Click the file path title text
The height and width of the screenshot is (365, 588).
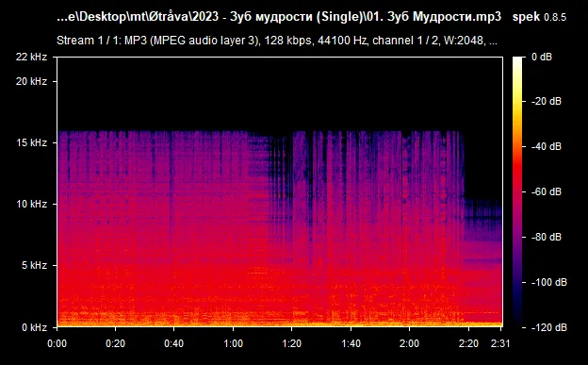[x=279, y=17]
